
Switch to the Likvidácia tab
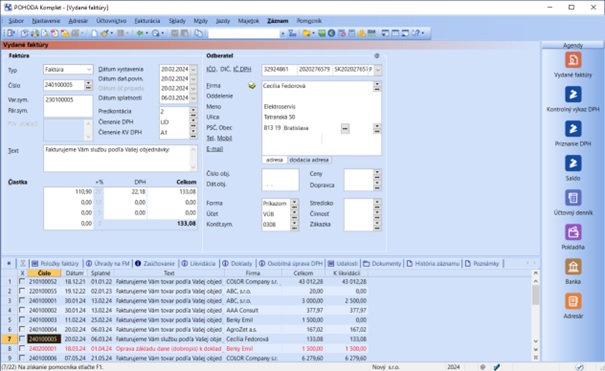[198, 263]
